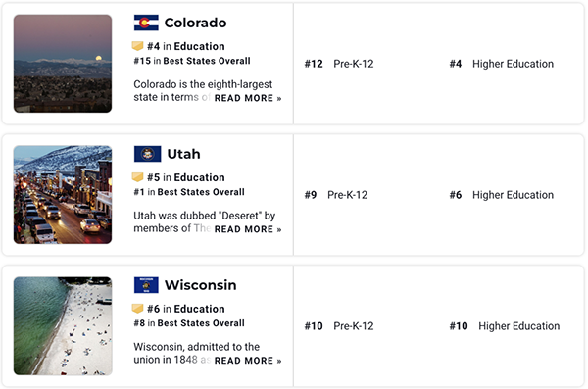Expand Wisconsin's description via Read More
Viewport: 588px width, 389px height.
(x=248, y=361)
